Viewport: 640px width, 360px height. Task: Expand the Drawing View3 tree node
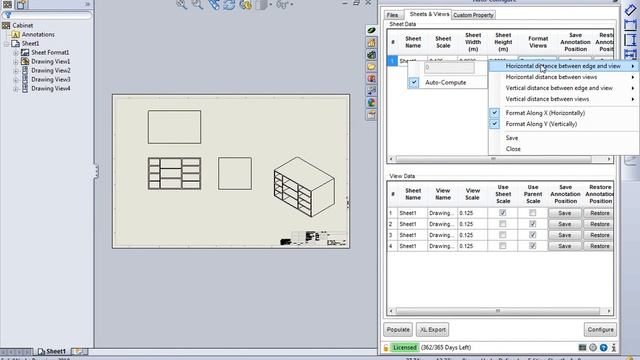(16, 80)
